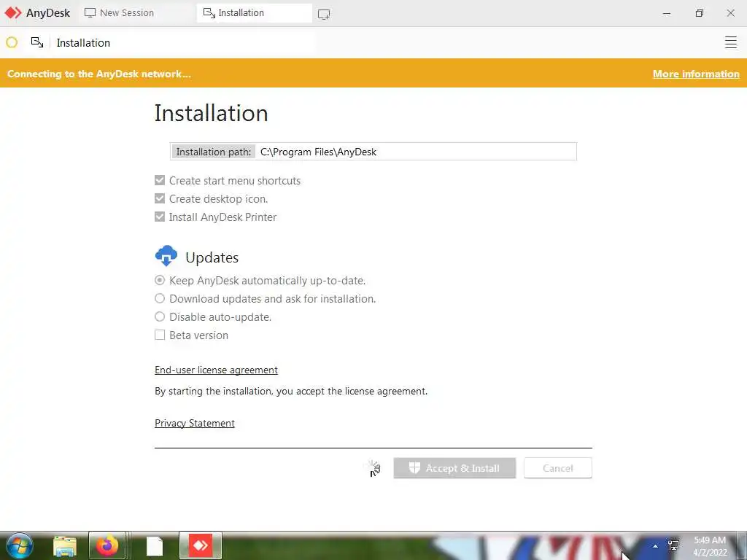Click the AnyDesk logo in title bar

(x=13, y=13)
